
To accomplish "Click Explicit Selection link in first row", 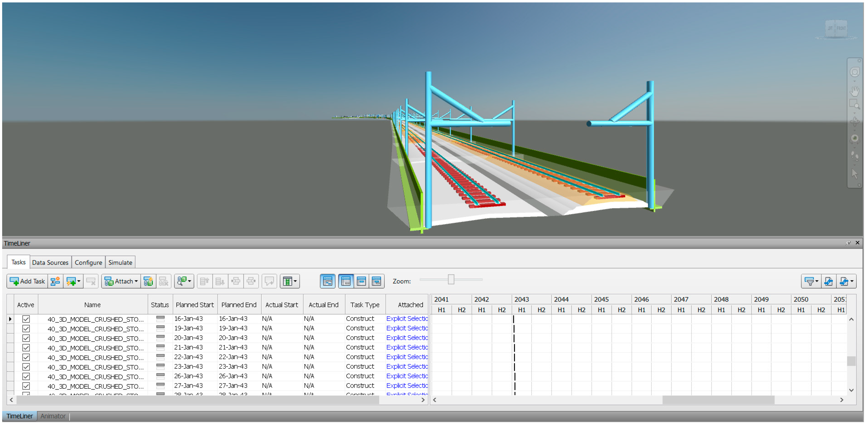I will [x=407, y=319].
